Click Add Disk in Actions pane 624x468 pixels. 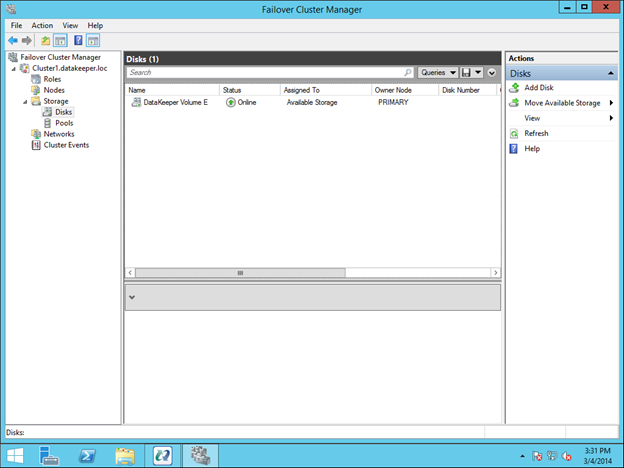point(539,88)
